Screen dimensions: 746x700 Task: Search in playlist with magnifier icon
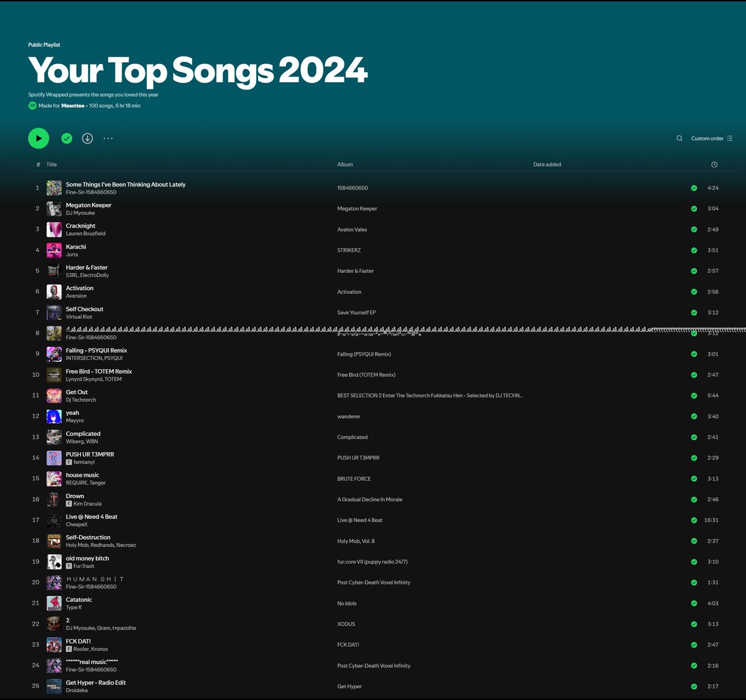(x=679, y=138)
